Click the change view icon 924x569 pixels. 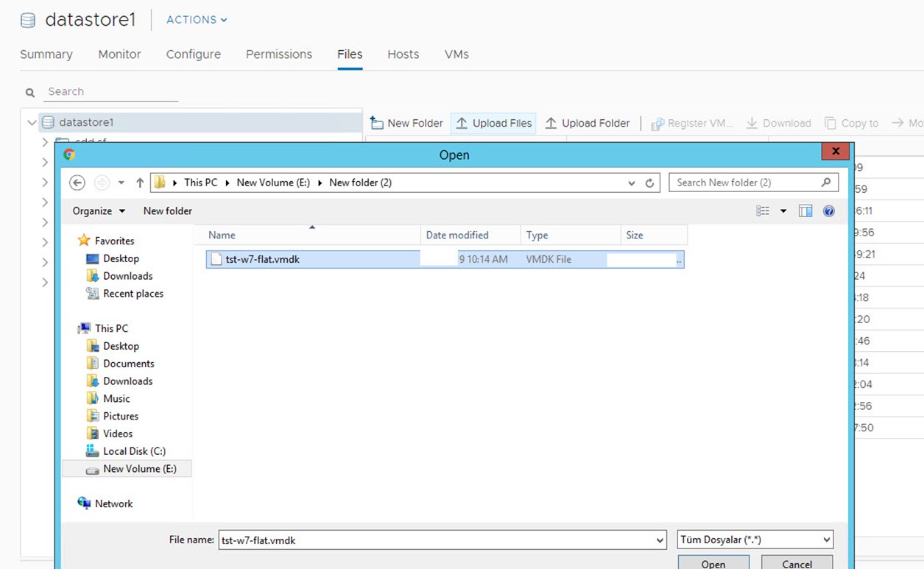pyautogui.click(x=763, y=211)
